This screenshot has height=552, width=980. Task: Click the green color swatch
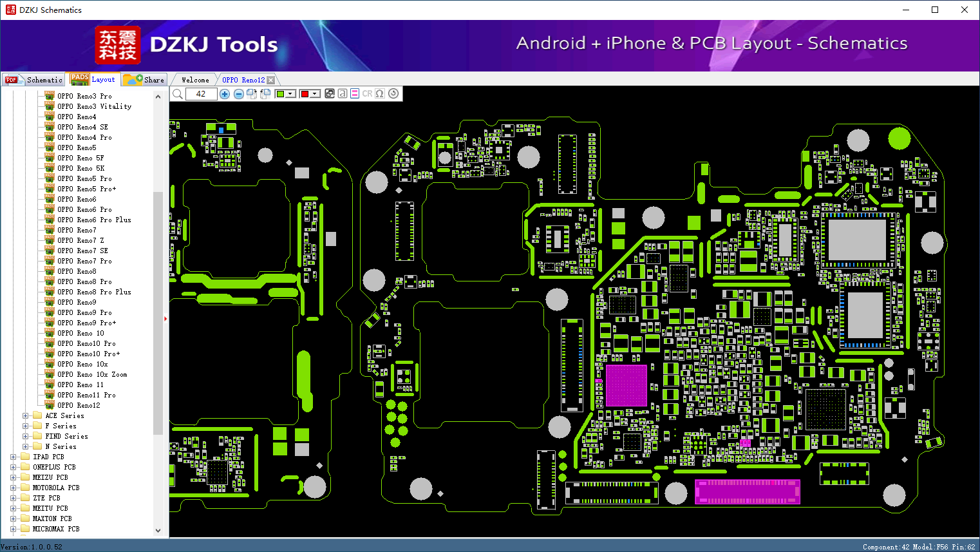pos(280,94)
